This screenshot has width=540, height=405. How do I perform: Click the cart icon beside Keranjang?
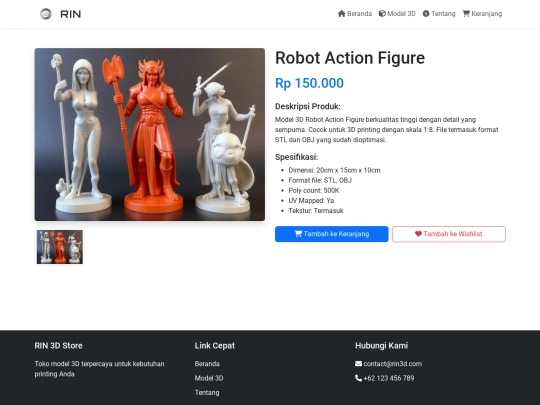(466, 14)
